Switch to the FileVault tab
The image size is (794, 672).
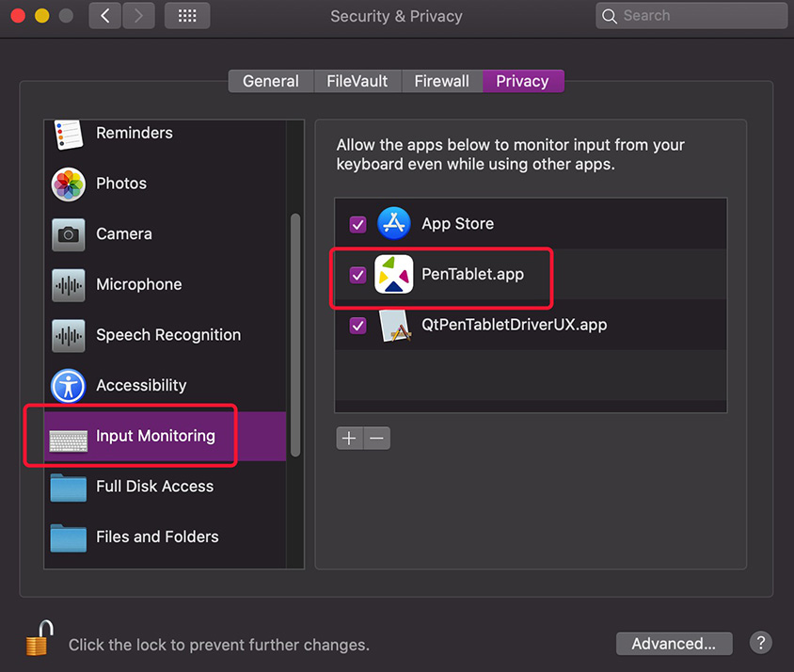(x=357, y=81)
